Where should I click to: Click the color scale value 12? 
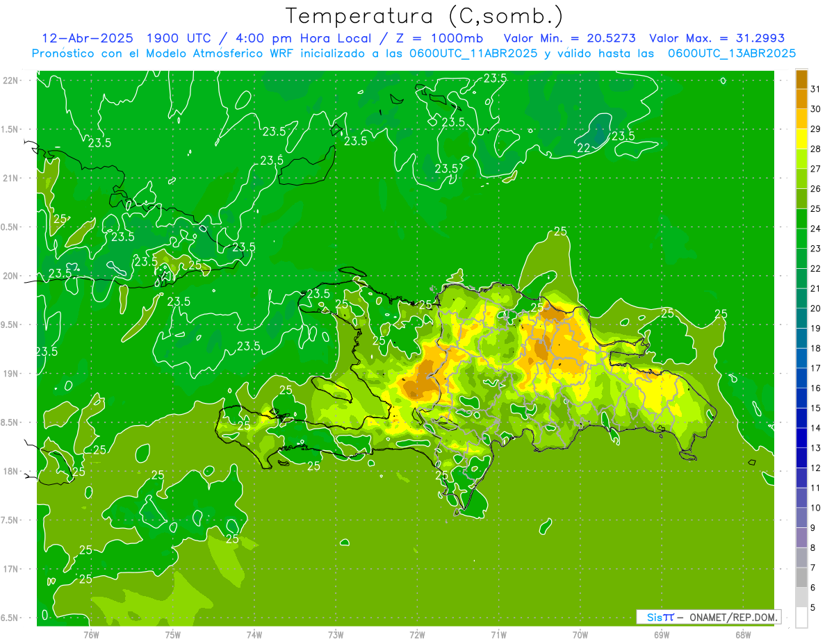(816, 468)
